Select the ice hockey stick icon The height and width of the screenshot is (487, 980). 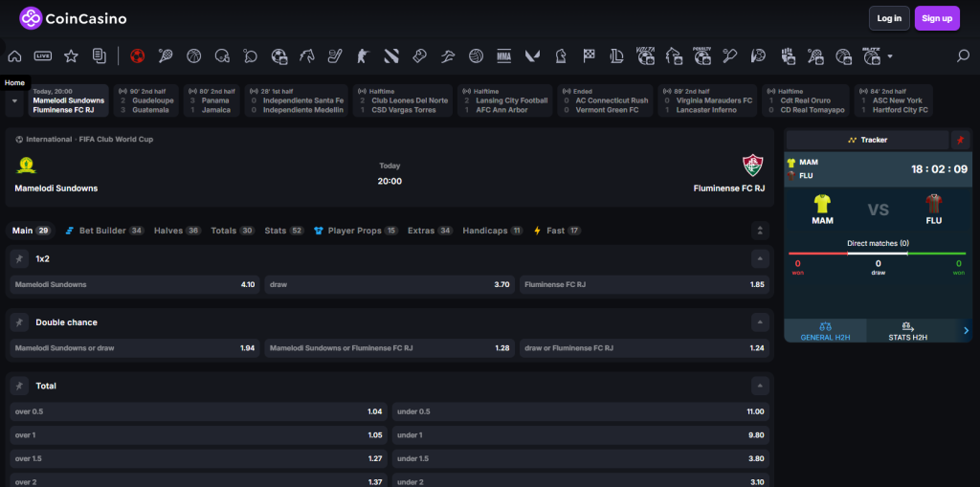coord(335,56)
